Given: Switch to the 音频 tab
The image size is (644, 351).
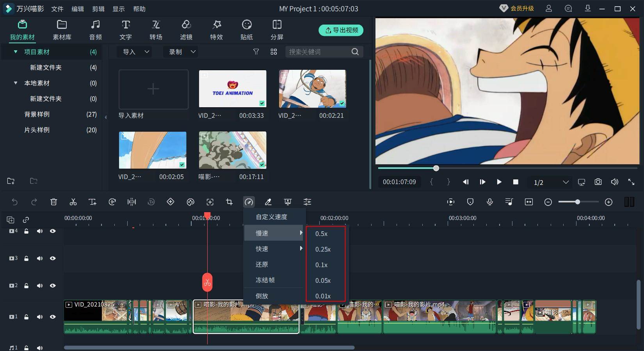Looking at the screenshot, I should click(x=95, y=30).
